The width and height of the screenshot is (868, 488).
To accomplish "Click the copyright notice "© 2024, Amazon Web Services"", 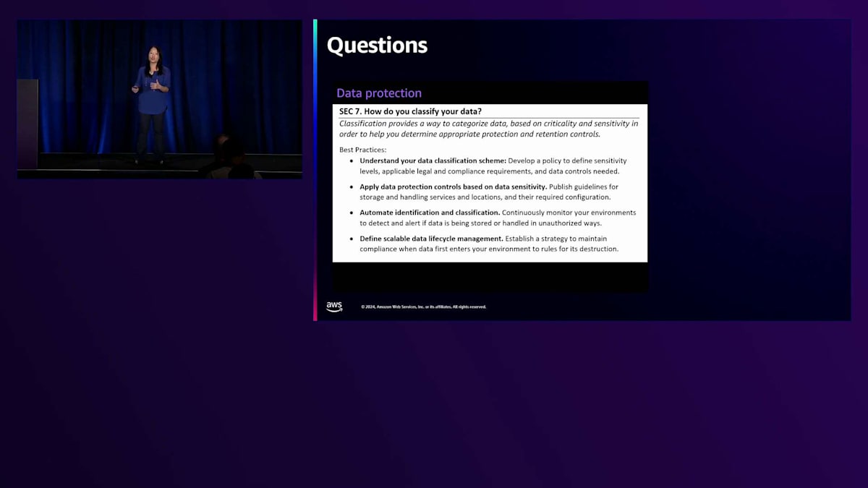I will click(x=424, y=307).
